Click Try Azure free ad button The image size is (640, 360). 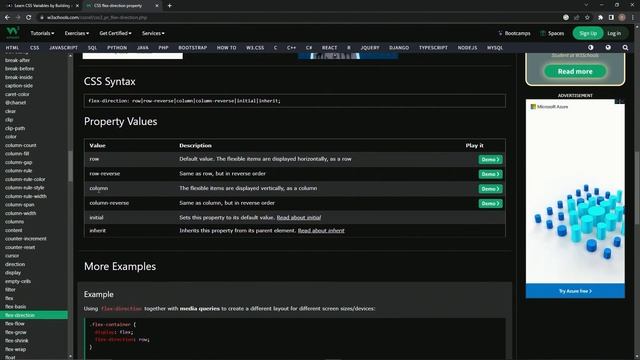point(575,291)
